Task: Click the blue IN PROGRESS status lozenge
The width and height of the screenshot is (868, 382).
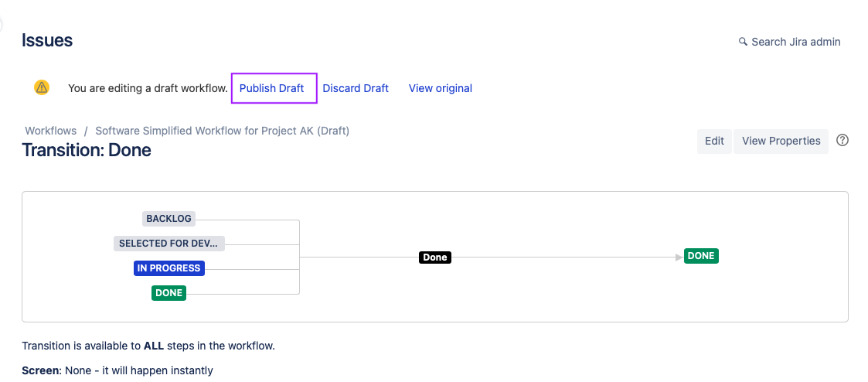Action: [168, 268]
